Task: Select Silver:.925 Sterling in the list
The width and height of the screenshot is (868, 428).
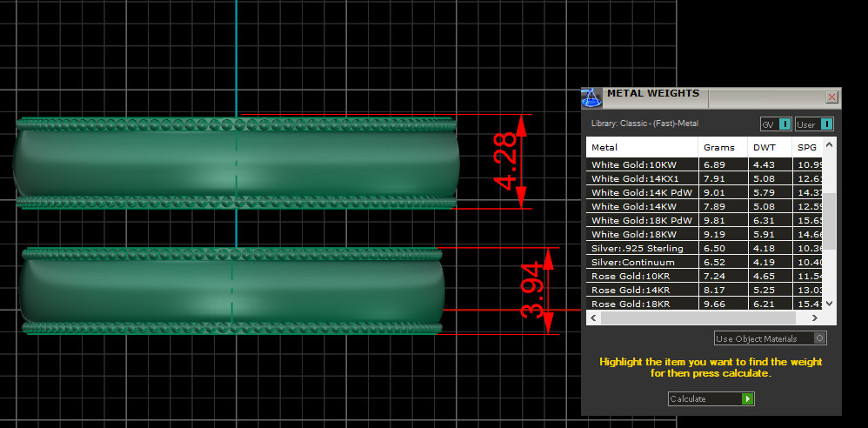Action: click(x=642, y=248)
